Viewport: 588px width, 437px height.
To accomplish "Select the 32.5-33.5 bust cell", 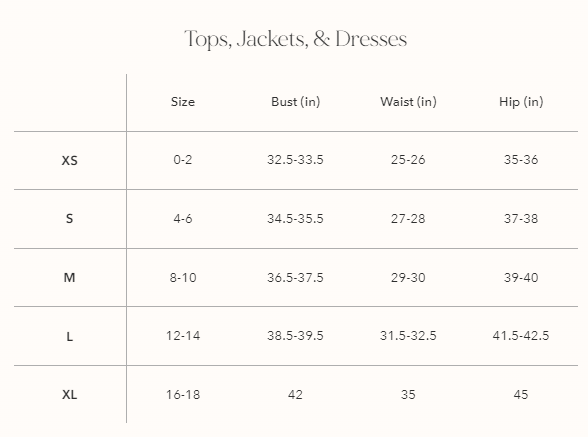I will tap(295, 160).
